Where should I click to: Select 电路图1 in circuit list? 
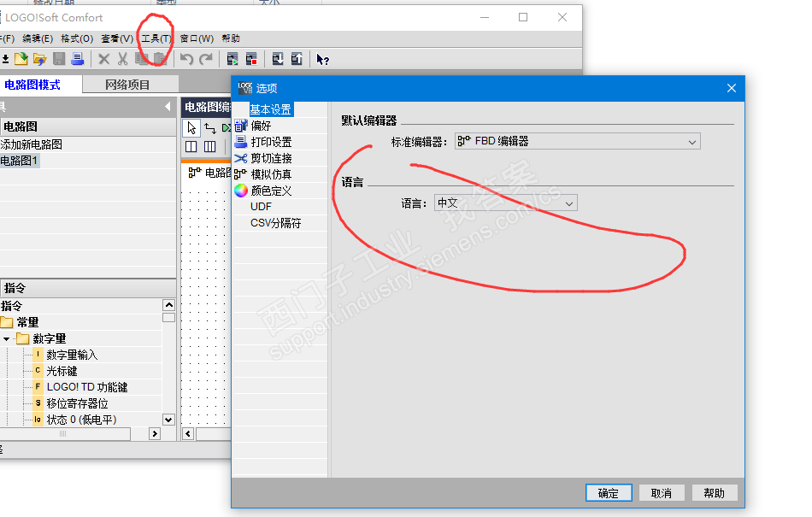click(19, 161)
